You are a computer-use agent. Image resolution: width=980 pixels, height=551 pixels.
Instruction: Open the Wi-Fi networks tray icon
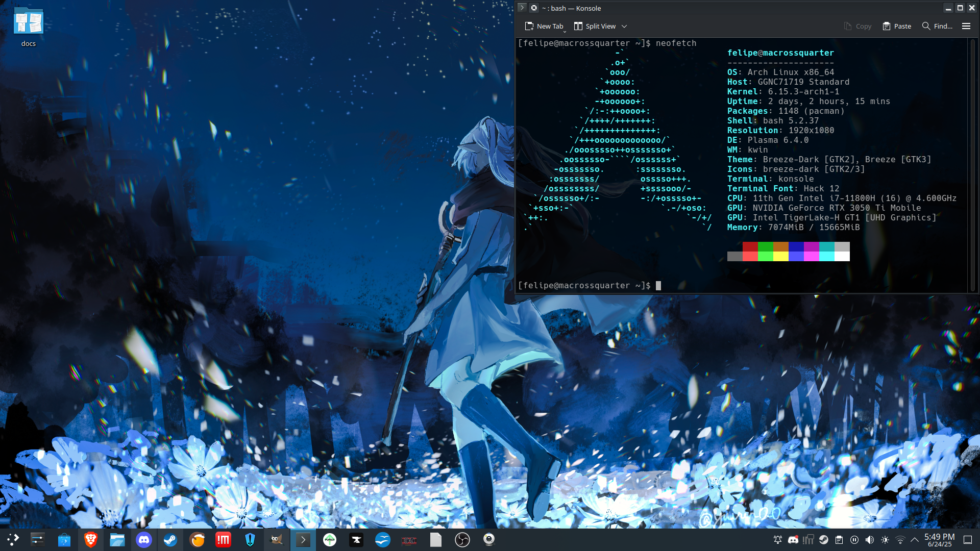(900, 540)
